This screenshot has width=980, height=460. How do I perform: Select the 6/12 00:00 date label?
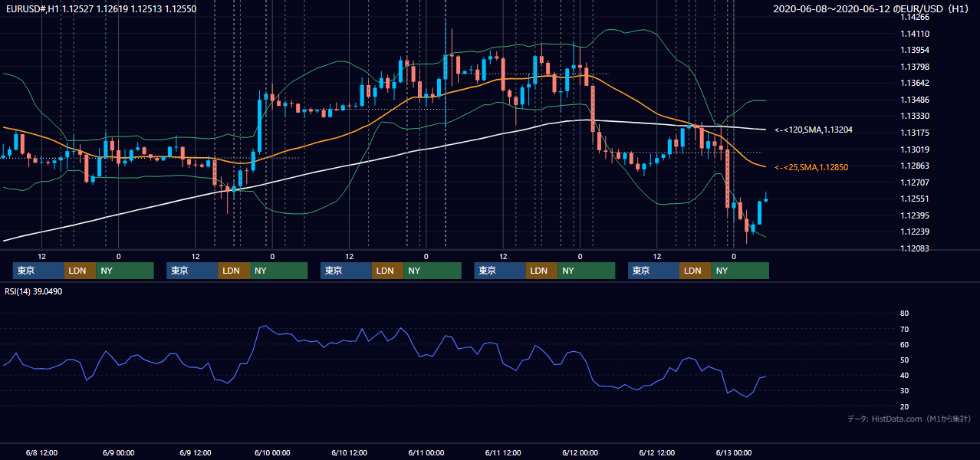pyautogui.click(x=579, y=452)
